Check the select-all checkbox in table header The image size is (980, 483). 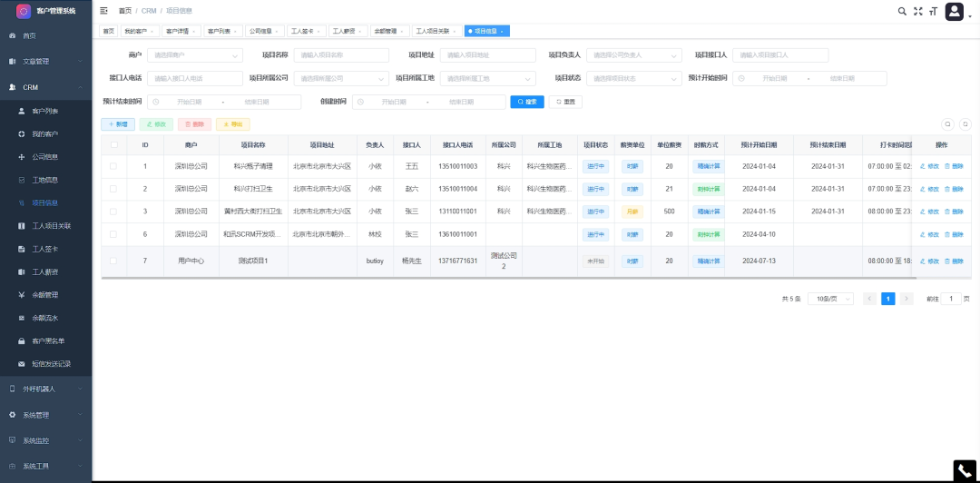pyautogui.click(x=113, y=144)
